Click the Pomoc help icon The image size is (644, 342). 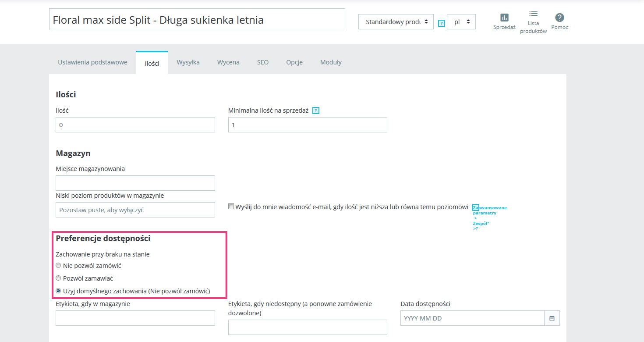[559, 18]
